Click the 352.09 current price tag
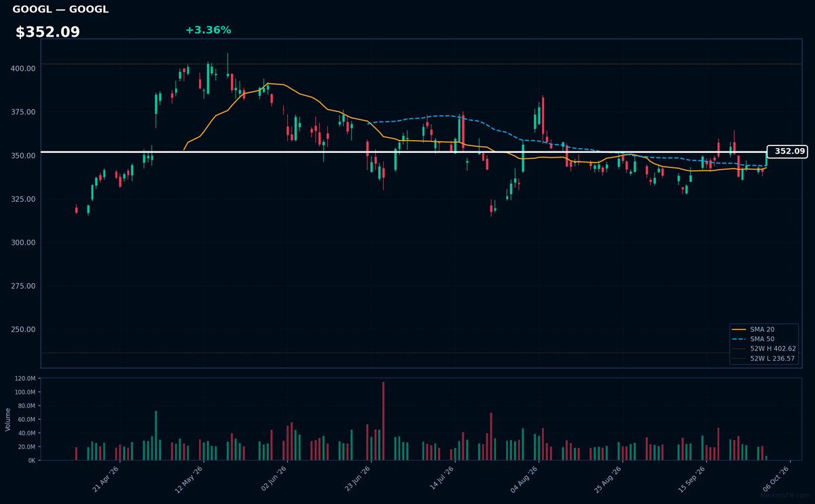Image resolution: width=815 pixels, height=504 pixels. (787, 151)
